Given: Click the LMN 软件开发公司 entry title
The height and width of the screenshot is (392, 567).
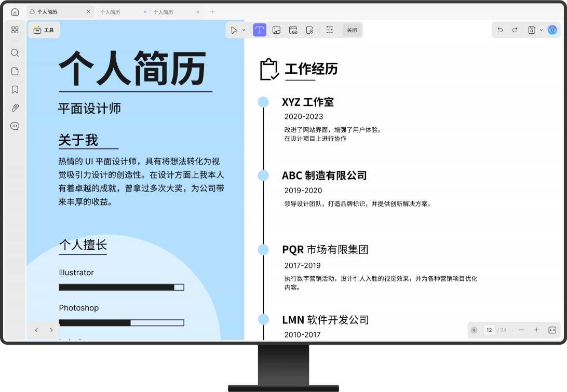Looking at the screenshot, I should point(326,320).
